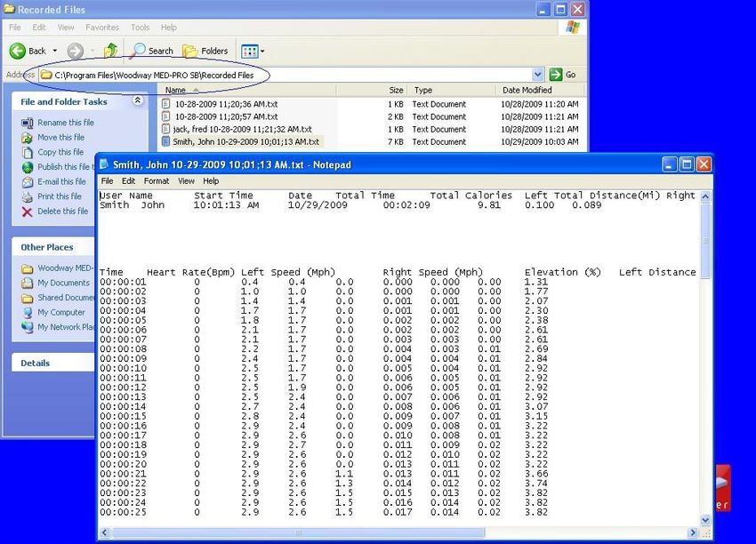Image resolution: width=756 pixels, height=544 pixels.
Task: Click the Print this file link
Action: [60, 196]
